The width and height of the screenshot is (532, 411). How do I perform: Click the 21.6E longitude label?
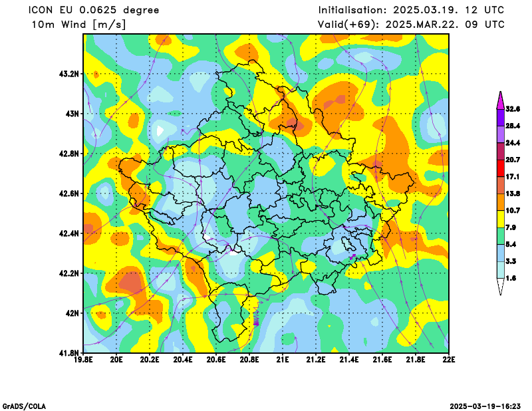coord(383,359)
